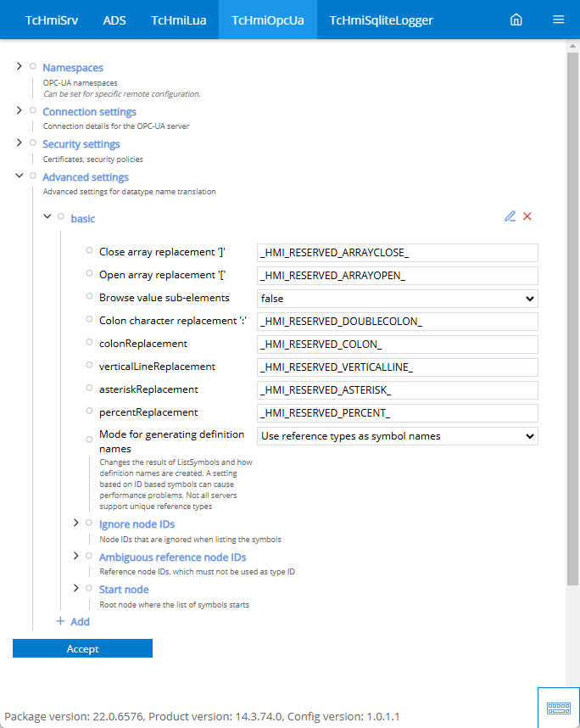Collapse the Advanced settings section
The image size is (580, 728).
[x=19, y=176]
